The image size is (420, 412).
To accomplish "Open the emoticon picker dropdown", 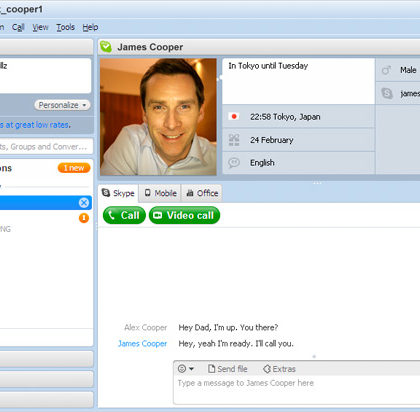I will 186,369.
